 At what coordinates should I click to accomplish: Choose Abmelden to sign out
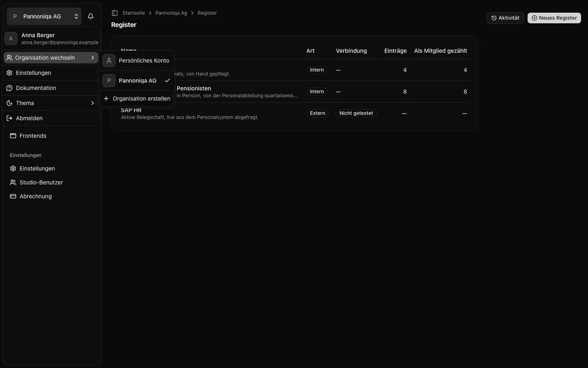pos(51,118)
